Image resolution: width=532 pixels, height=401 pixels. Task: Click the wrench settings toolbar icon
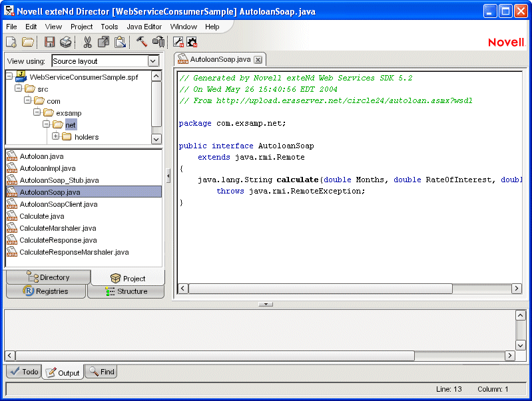click(x=178, y=42)
